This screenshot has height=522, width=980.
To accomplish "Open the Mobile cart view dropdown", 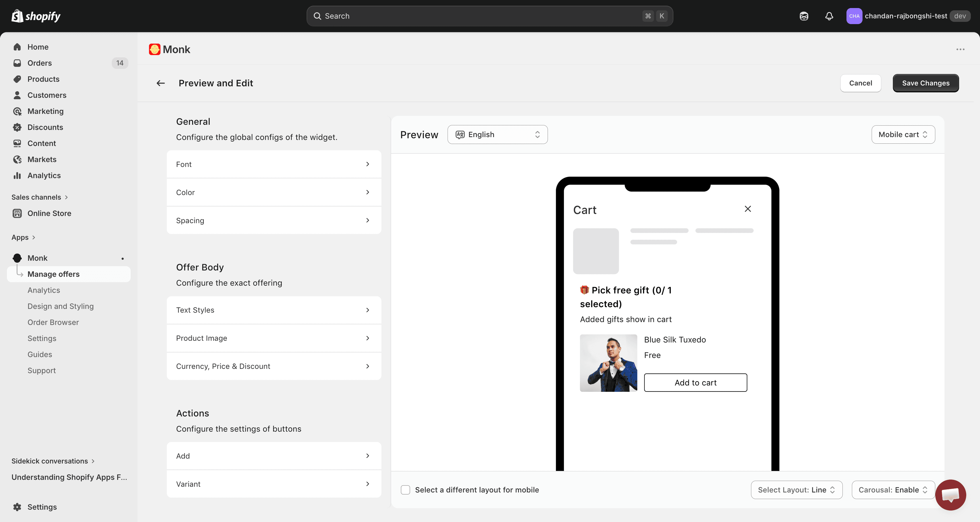I will [x=903, y=135].
